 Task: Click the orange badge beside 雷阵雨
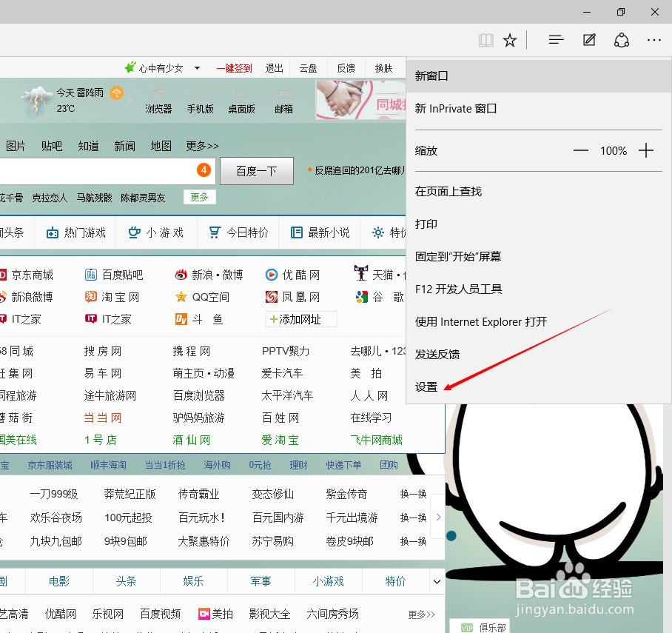tap(117, 93)
